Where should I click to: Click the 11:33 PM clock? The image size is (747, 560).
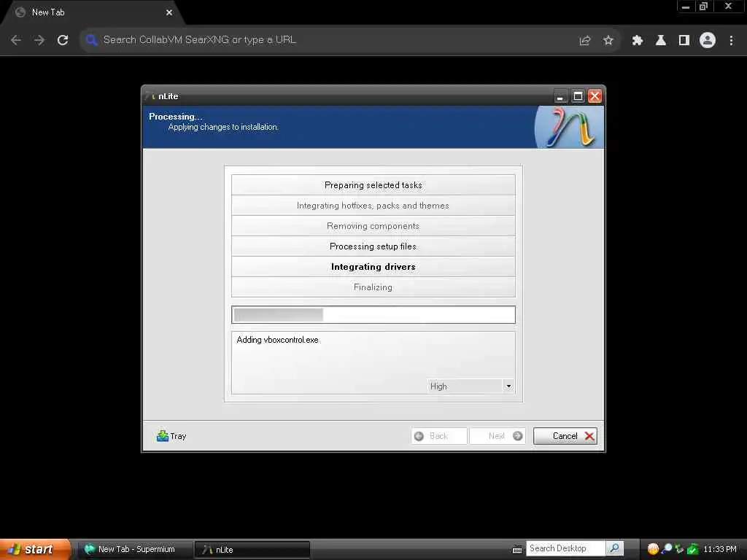[x=720, y=549]
